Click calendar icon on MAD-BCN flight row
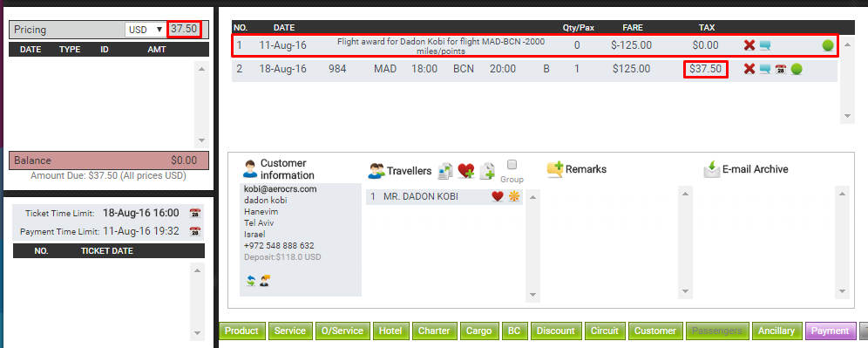Image resolution: width=868 pixels, height=348 pixels. tap(781, 69)
